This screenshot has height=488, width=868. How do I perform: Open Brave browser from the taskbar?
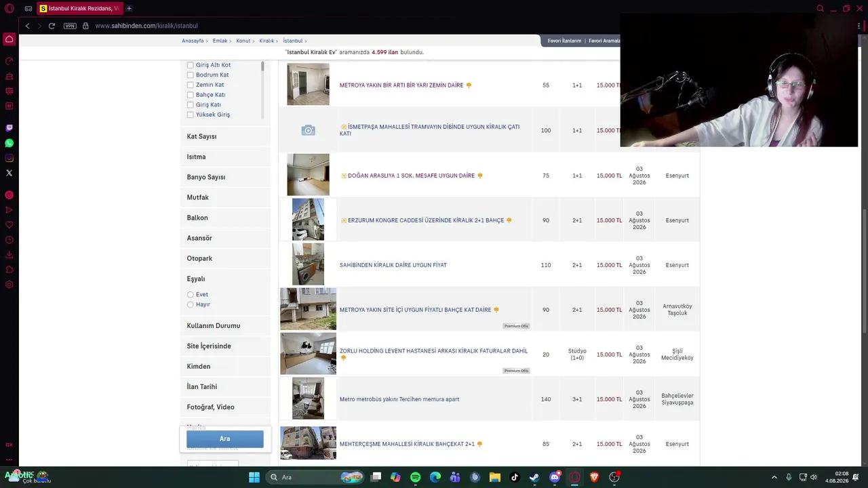(x=594, y=477)
